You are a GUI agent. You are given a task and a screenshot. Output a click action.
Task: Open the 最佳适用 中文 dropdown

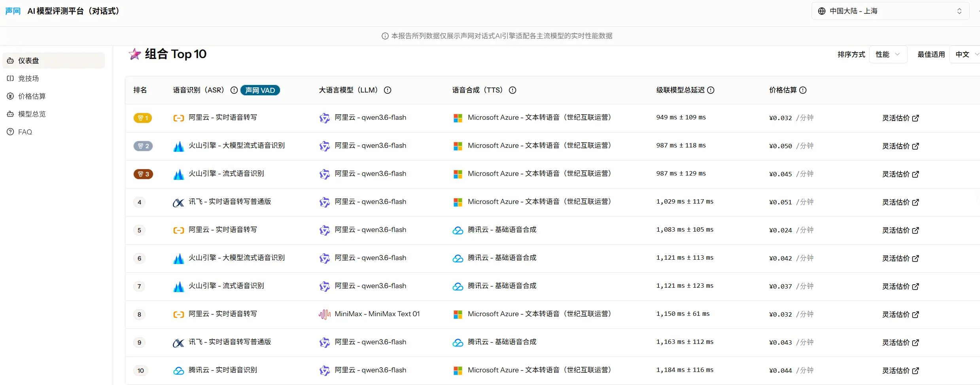pyautogui.click(x=965, y=54)
